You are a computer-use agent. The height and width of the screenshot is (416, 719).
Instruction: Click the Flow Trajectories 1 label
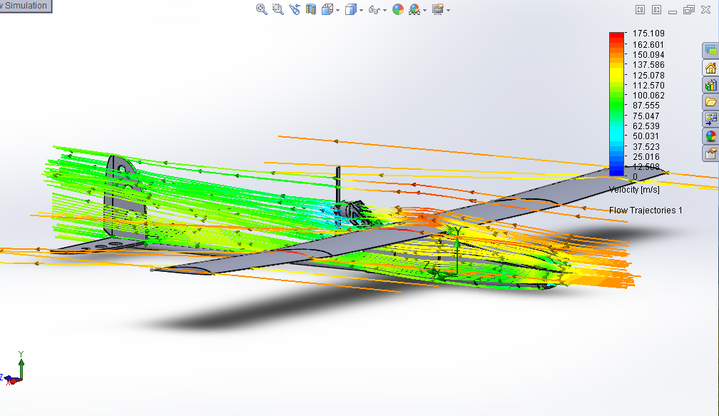[x=645, y=211]
